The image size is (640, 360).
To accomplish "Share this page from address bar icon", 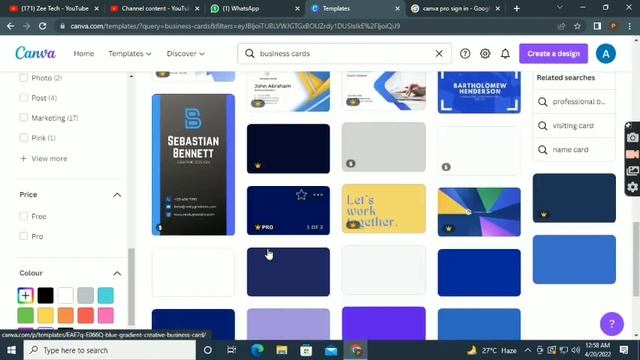I will coord(561,26).
